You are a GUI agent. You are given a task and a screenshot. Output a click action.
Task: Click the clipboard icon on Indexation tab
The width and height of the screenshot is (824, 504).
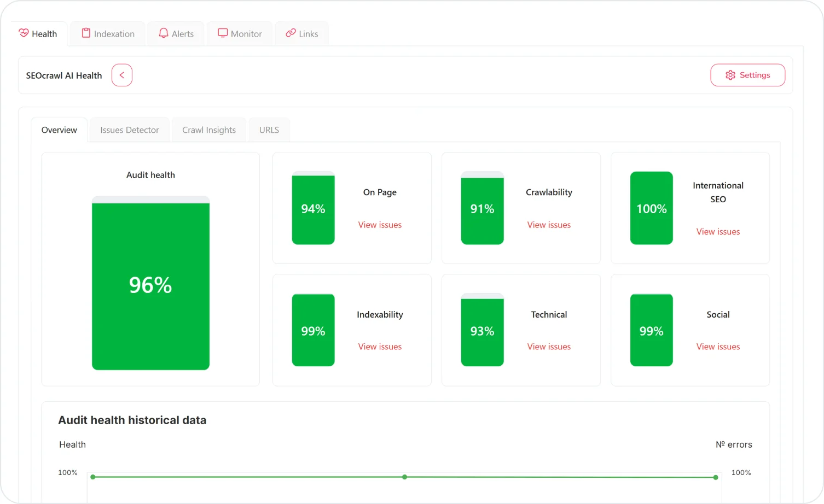coord(86,33)
